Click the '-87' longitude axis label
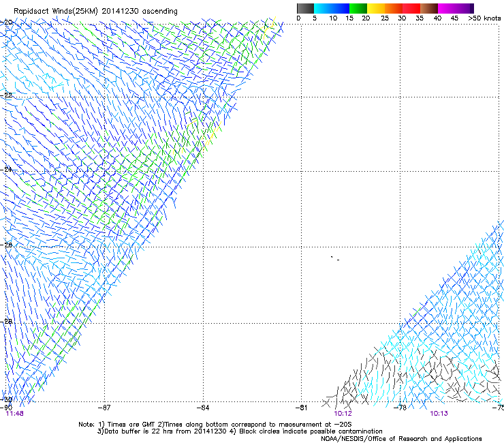Image resolution: width=504 pixels, height=443 pixels. pos(104,408)
